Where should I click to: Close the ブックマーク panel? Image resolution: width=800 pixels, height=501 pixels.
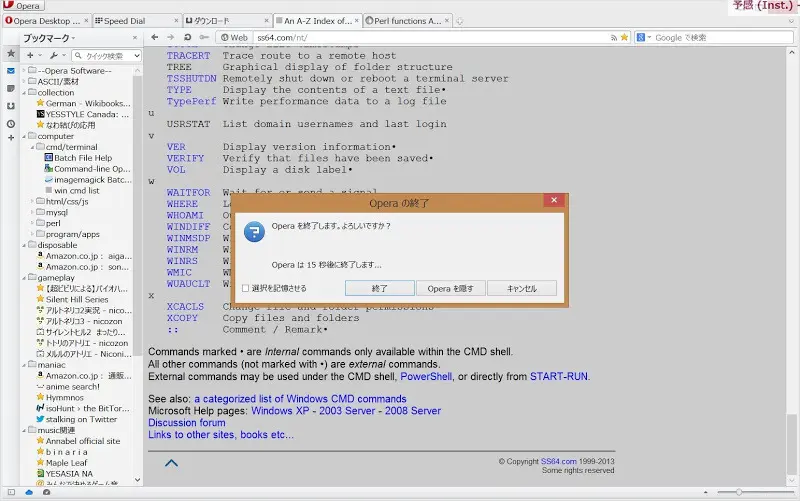tap(135, 38)
